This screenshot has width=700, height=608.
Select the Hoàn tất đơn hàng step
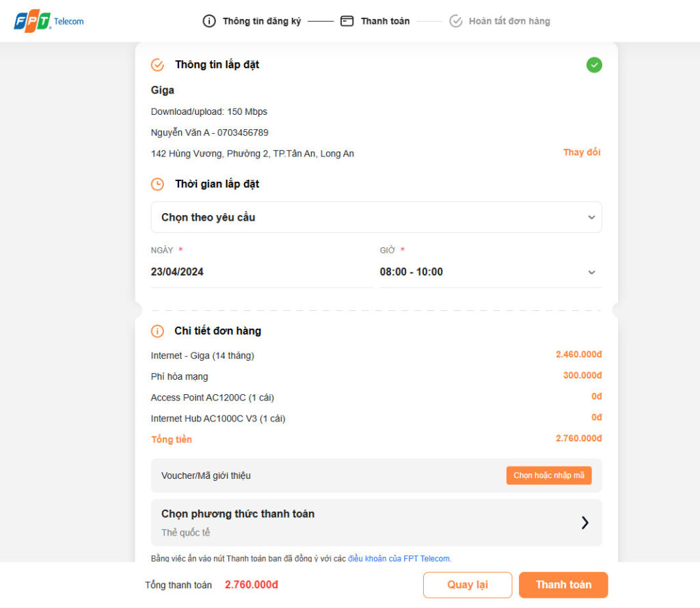click(x=509, y=21)
